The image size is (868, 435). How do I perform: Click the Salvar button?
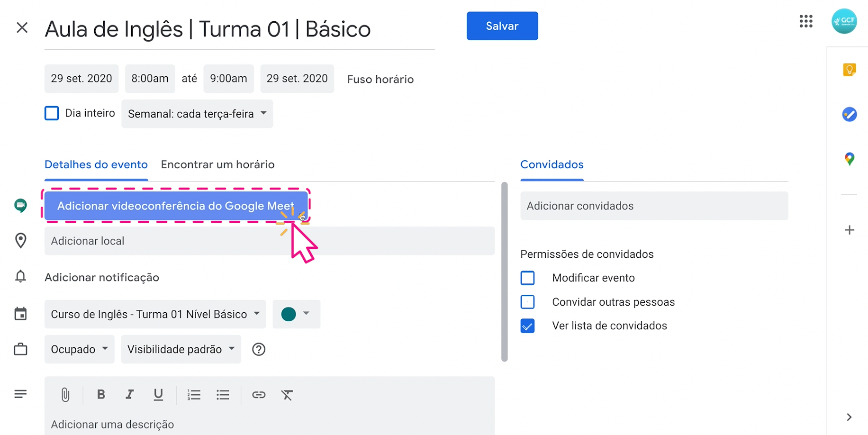[x=502, y=26]
